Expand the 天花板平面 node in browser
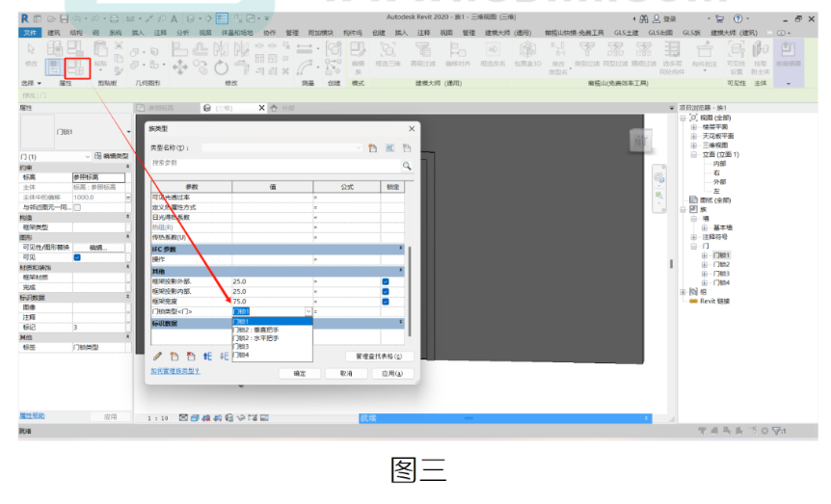This screenshot has width=831, height=504. [x=693, y=136]
